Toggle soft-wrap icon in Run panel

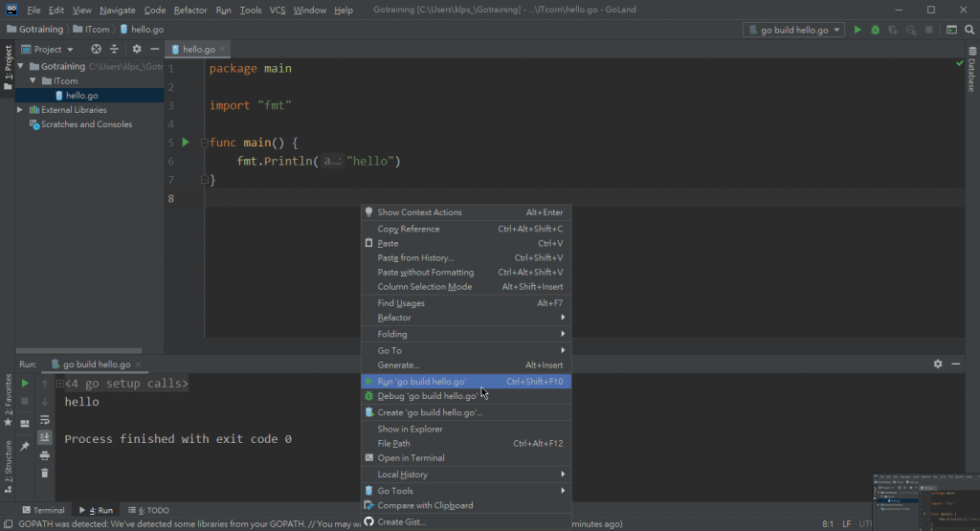click(44, 420)
